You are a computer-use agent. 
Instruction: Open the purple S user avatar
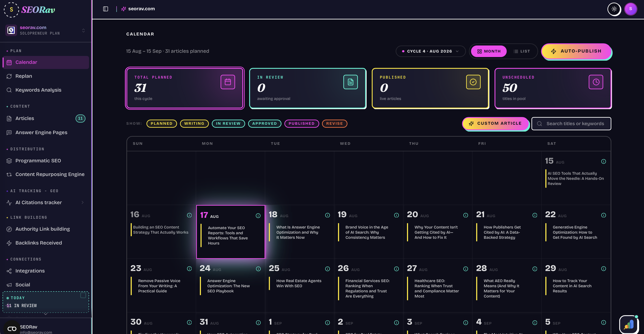point(631,9)
